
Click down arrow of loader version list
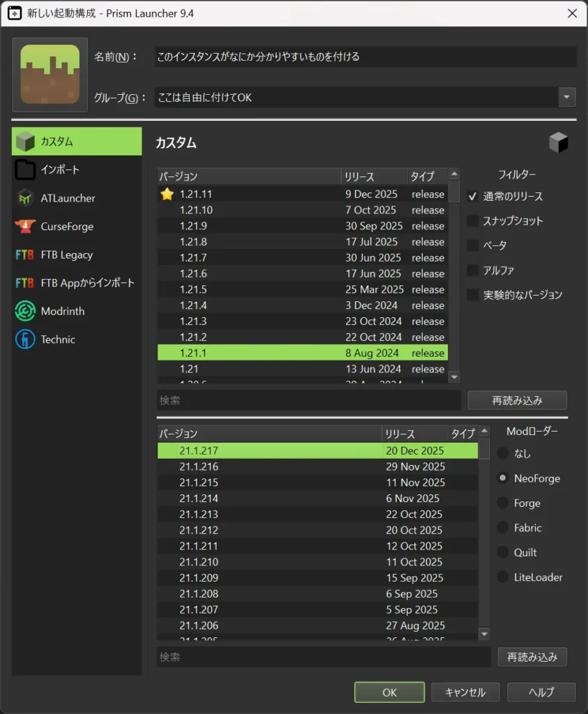(x=484, y=633)
